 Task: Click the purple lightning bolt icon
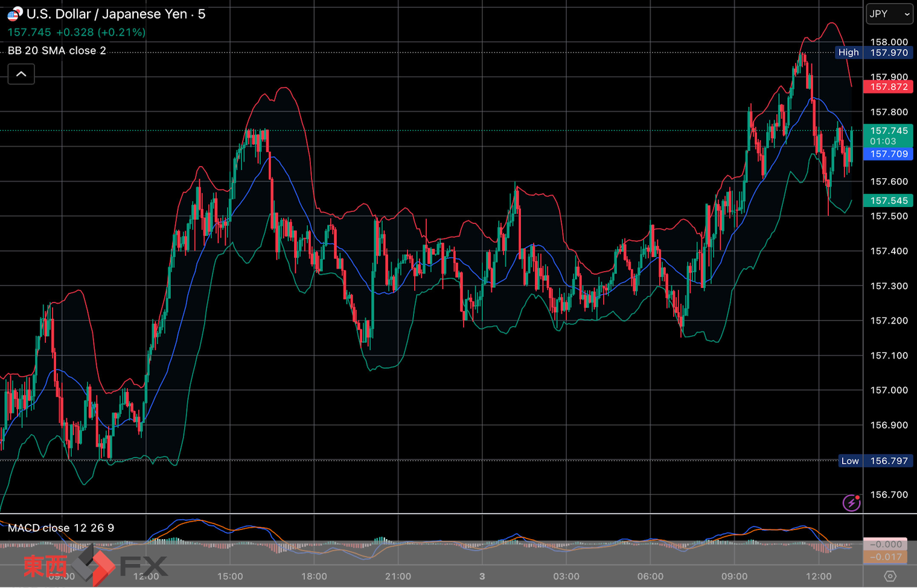click(x=851, y=502)
